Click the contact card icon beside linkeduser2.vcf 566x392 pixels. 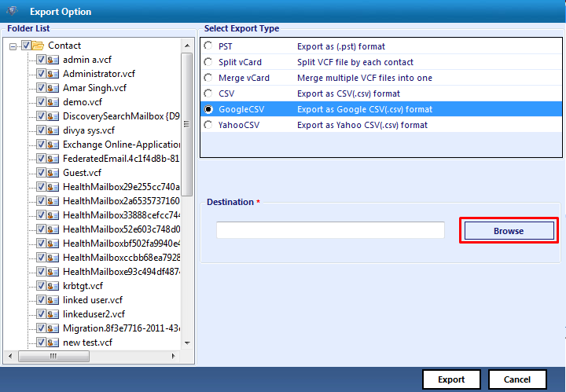[x=53, y=314]
